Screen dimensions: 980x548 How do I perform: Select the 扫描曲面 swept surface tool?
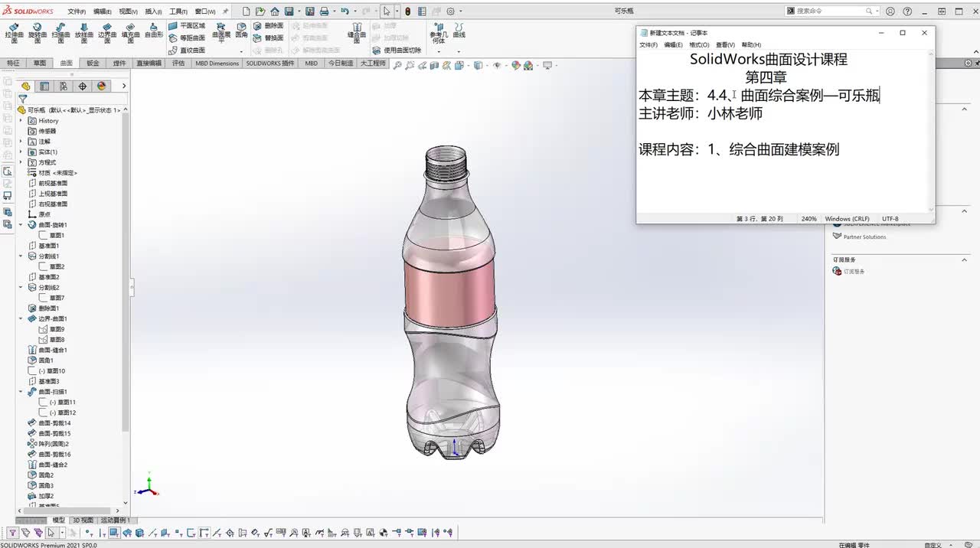tap(60, 31)
